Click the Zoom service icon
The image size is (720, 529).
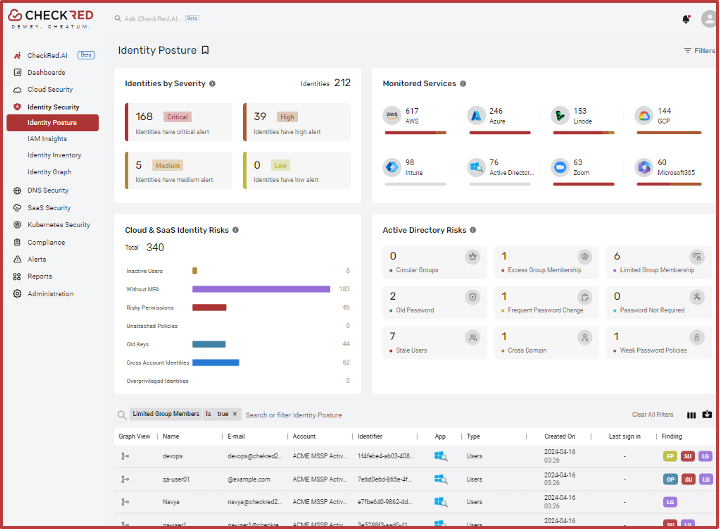pyautogui.click(x=559, y=167)
